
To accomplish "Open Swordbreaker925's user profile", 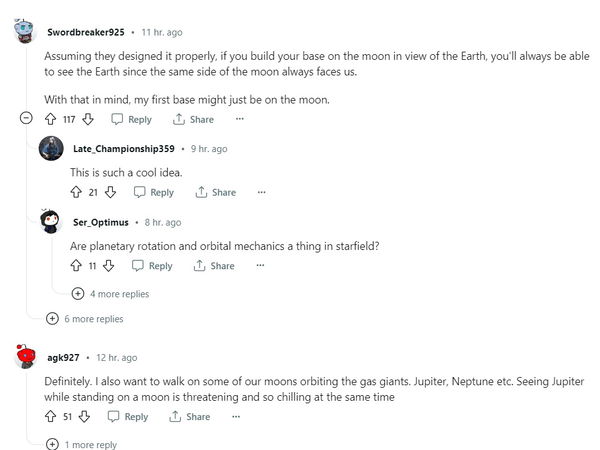I will (85, 32).
